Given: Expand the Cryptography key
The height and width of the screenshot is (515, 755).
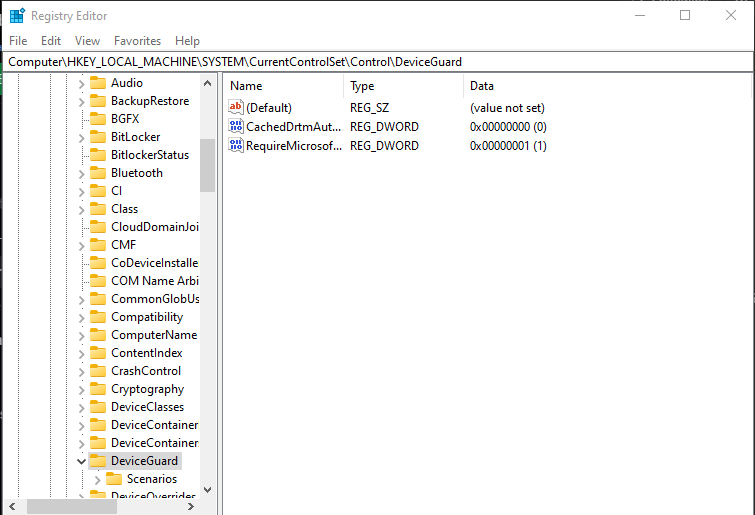Looking at the screenshot, I should tap(81, 390).
